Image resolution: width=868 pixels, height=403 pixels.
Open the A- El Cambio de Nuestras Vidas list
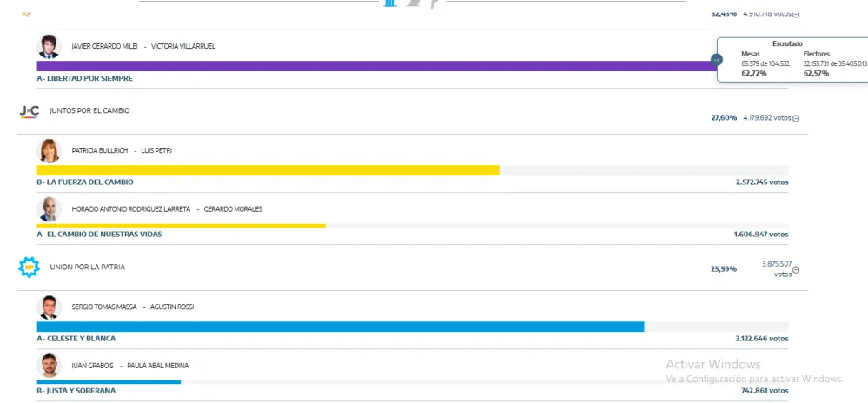[x=99, y=234]
